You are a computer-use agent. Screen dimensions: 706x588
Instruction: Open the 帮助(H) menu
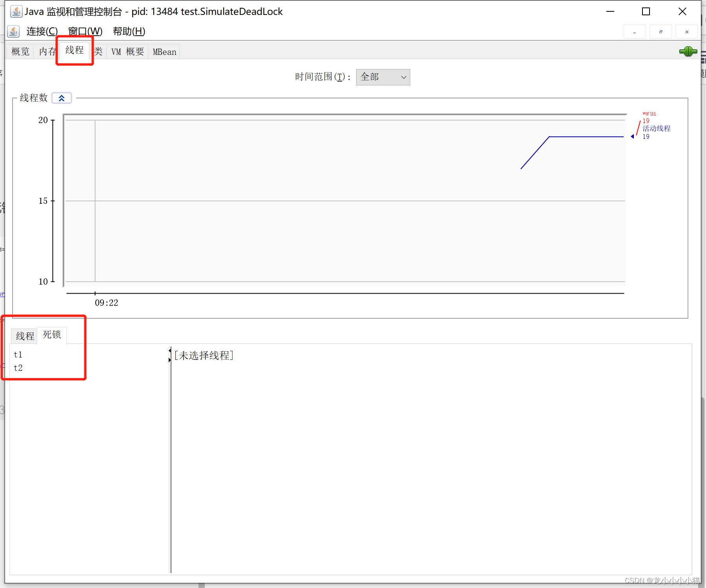click(129, 31)
